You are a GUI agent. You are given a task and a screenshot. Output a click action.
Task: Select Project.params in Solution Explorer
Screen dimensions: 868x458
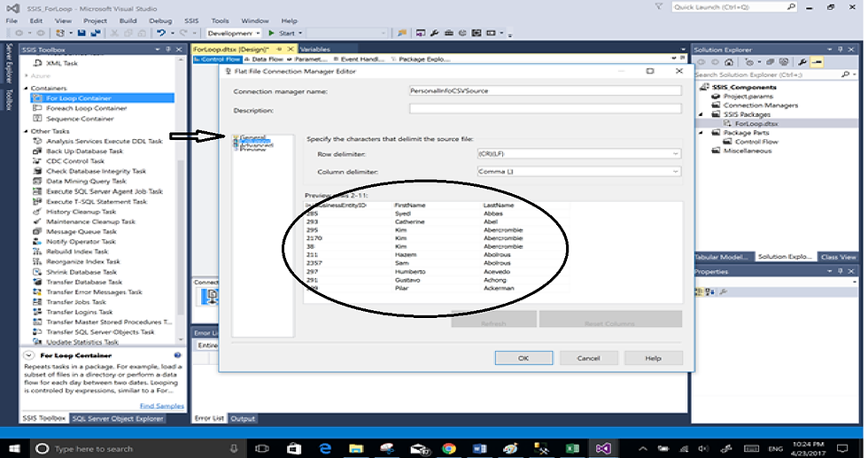(x=748, y=97)
